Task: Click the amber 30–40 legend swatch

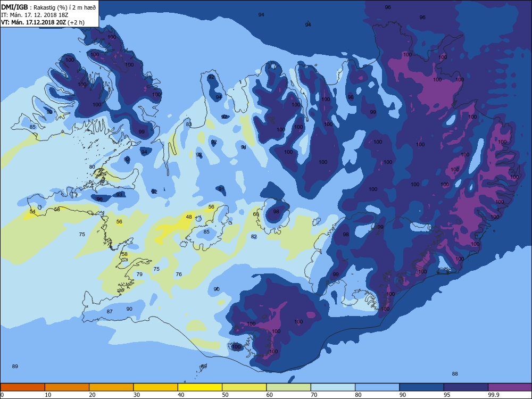Action: coord(156,387)
